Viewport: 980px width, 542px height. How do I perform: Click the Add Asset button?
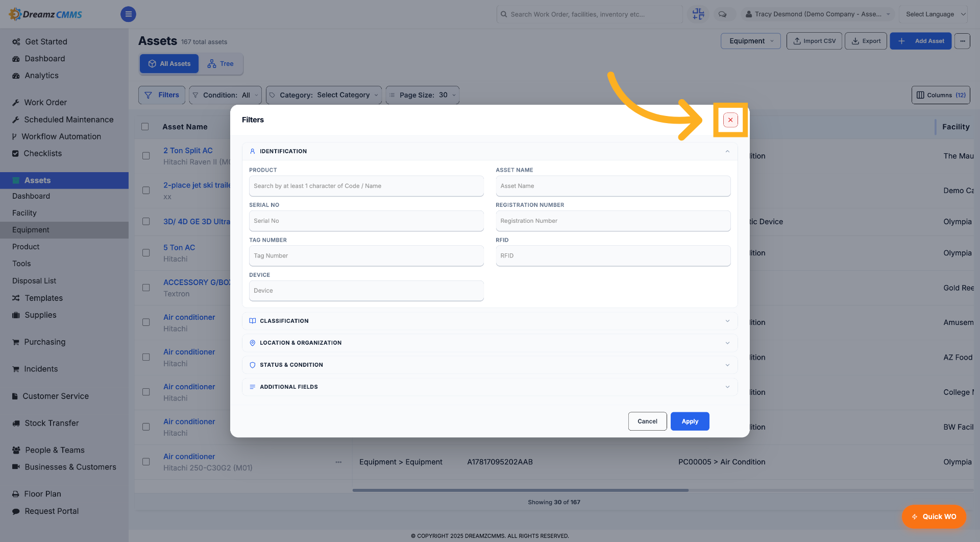pyautogui.click(x=920, y=41)
